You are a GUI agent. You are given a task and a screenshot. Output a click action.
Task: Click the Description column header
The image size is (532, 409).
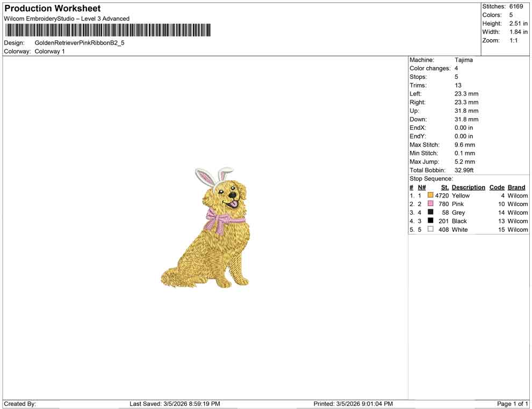coord(468,187)
